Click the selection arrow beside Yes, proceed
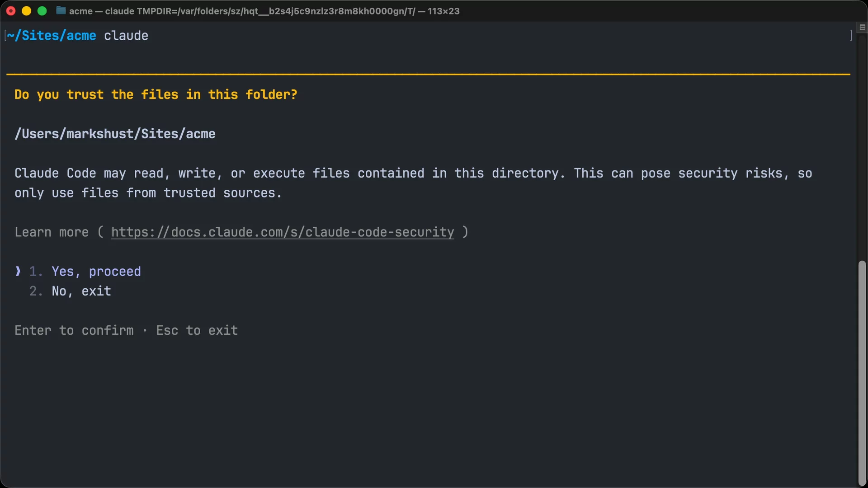 click(x=18, y=271)
